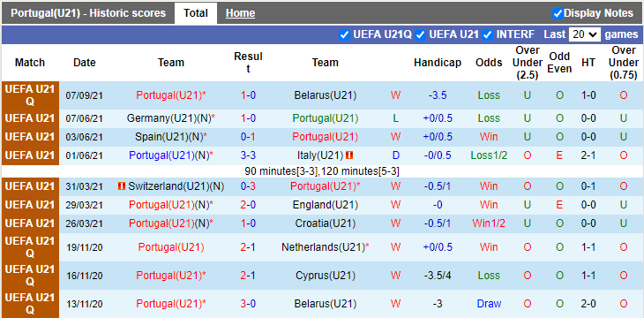Select the Total tab
644x318 pixels.
click(x=196, y=13)
